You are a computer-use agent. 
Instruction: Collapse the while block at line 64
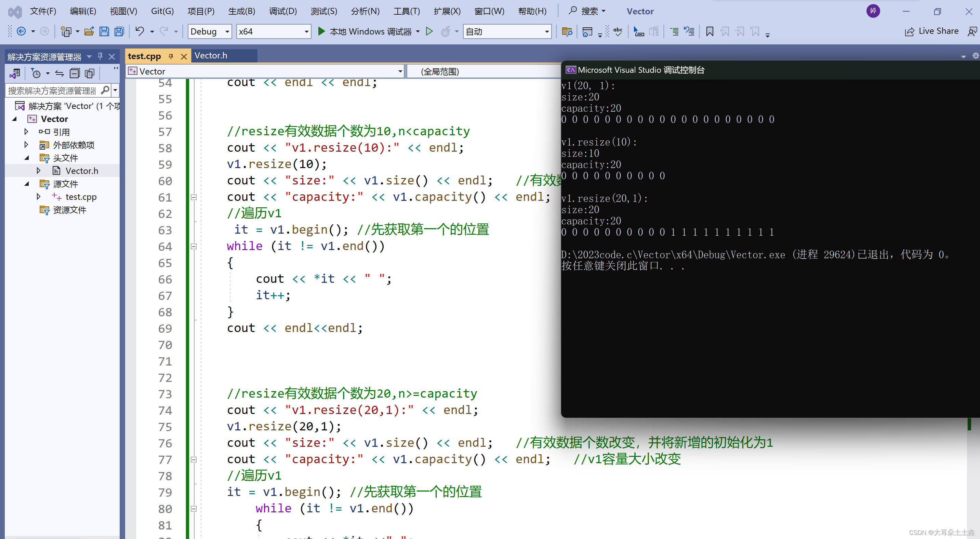194,246
